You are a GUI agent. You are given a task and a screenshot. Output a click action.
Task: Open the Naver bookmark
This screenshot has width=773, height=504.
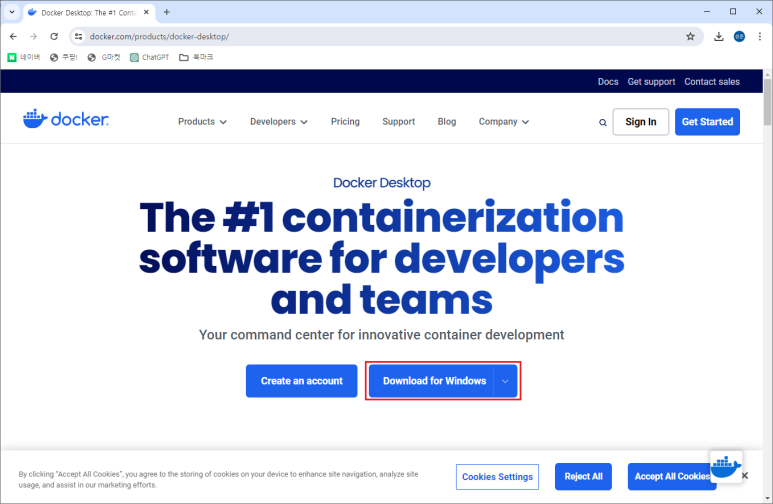(24, 57)
